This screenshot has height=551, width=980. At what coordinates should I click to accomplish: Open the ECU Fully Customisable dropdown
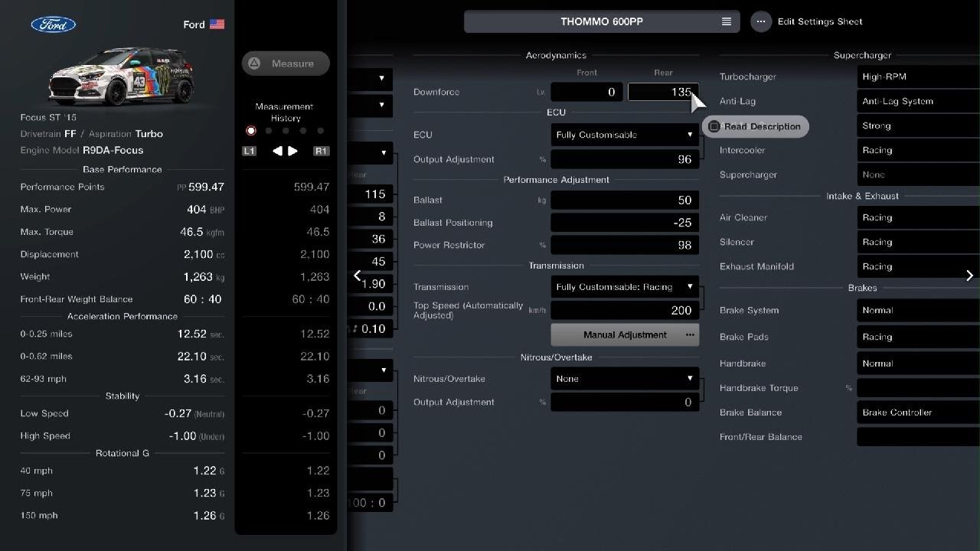625,135
